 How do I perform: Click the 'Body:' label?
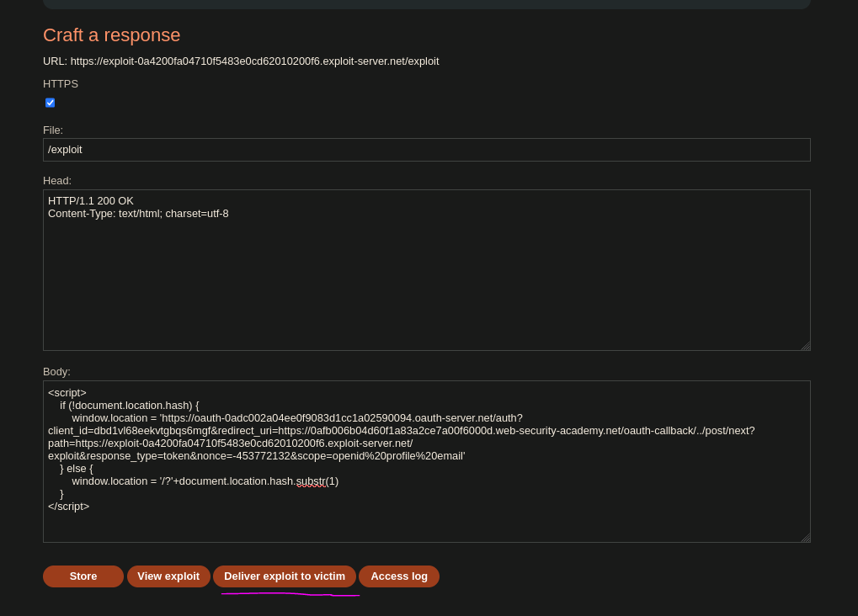coord(57,372)
